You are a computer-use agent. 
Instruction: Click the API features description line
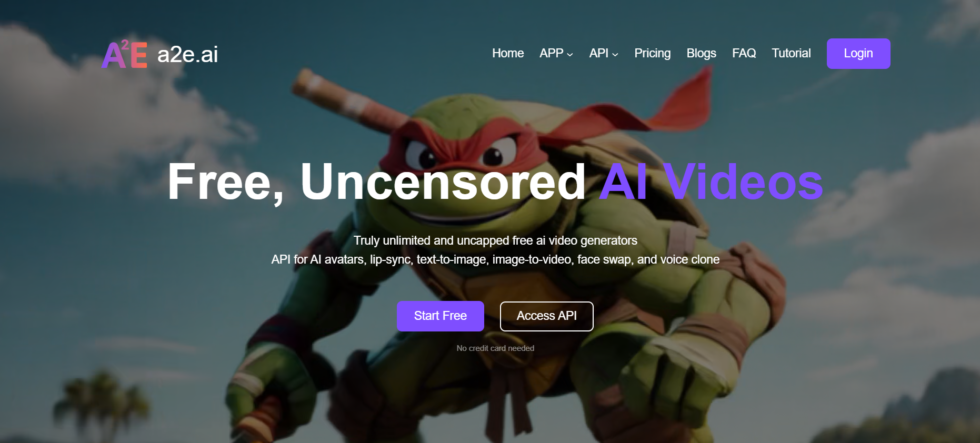click(495, 259)
